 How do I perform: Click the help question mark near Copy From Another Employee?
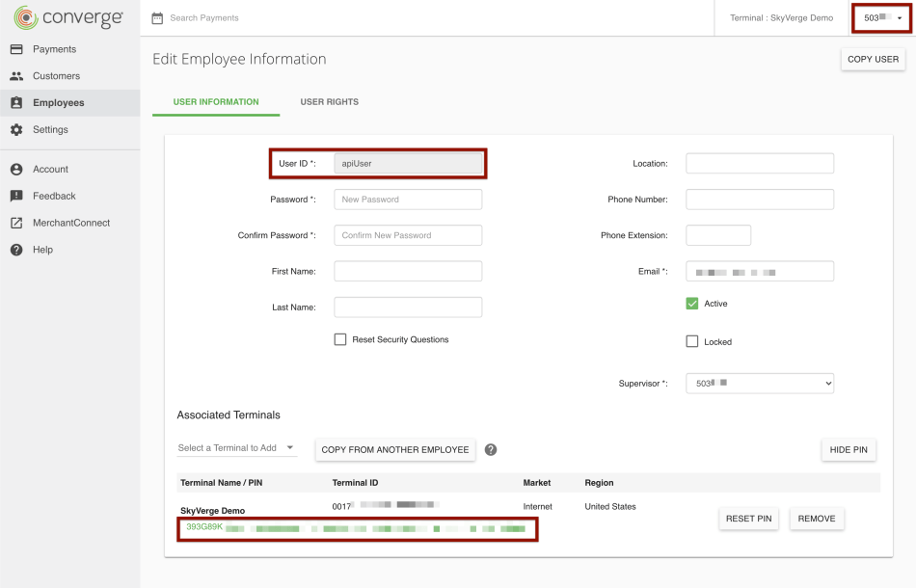(493, 449)
